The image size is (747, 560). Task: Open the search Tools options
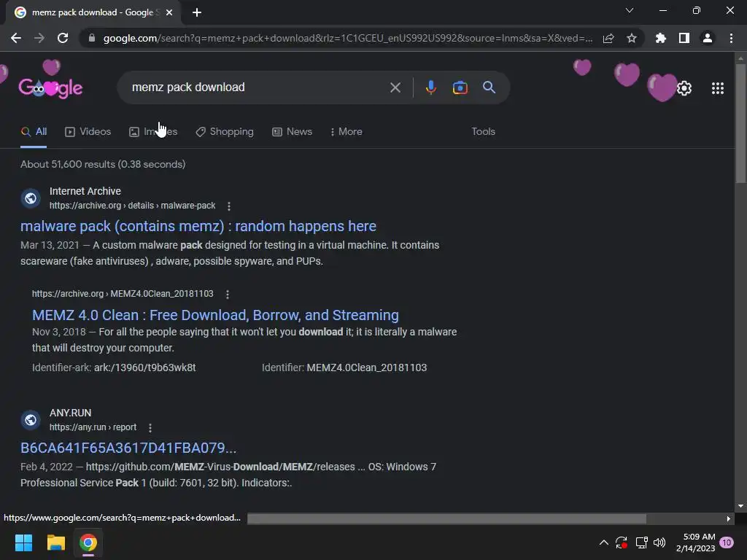pos(483,132)
